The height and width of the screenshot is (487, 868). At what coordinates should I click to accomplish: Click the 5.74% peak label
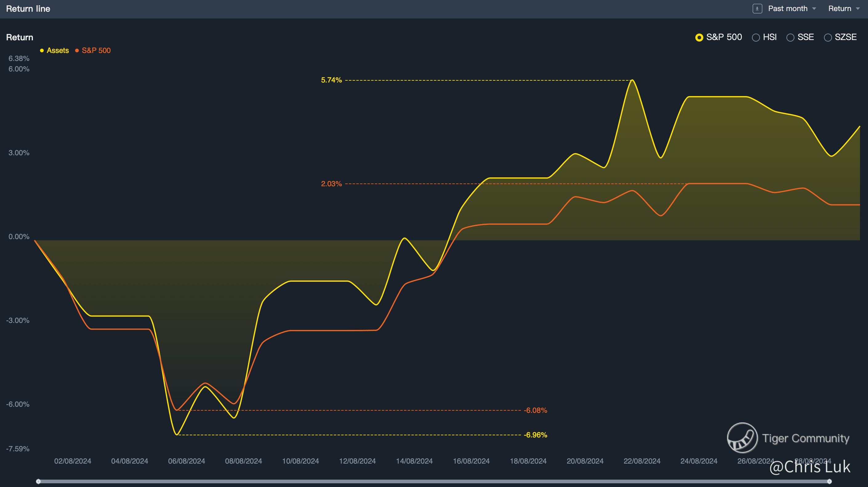click(x=331, y=80)
